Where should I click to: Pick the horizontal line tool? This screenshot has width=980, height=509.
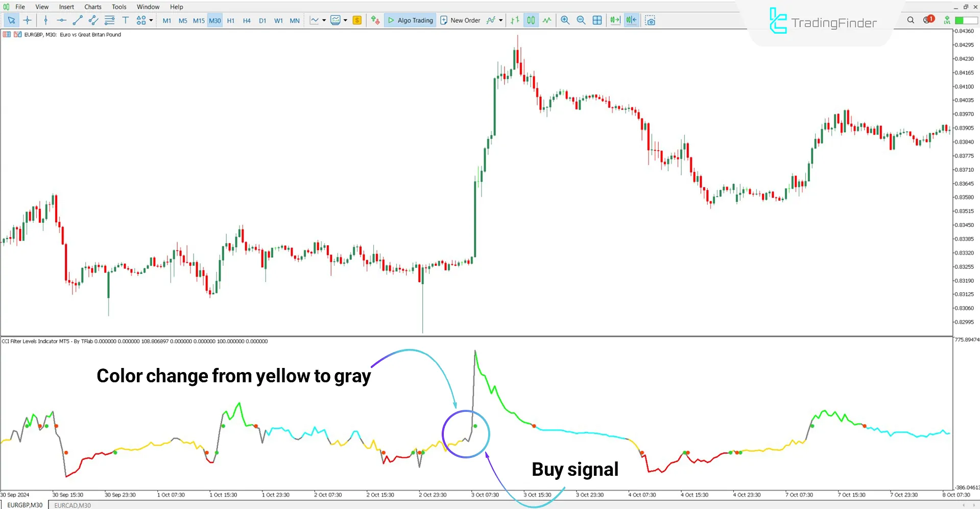pyautogui.click(x=61, y=20)
